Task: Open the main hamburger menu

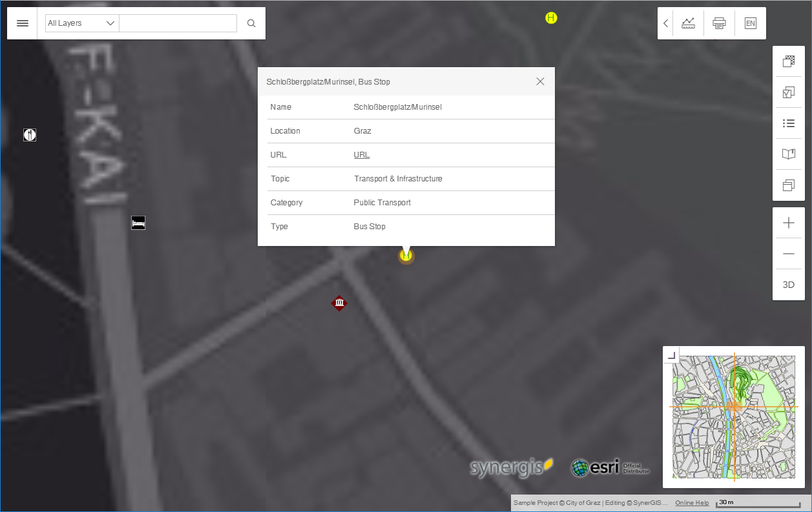Action: tap(22, 23)
